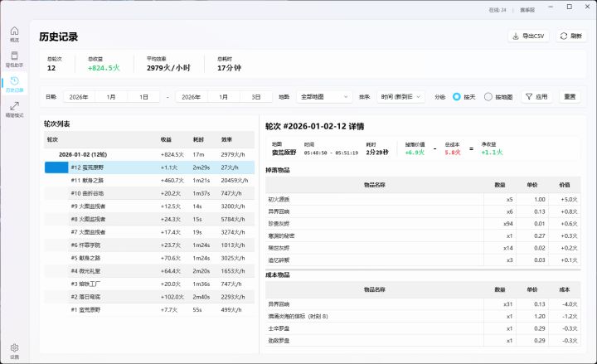This screenshot has width=597, height=364.
Task: Switch to 精简模式 compact mode icon
Action: coord(14,109)
